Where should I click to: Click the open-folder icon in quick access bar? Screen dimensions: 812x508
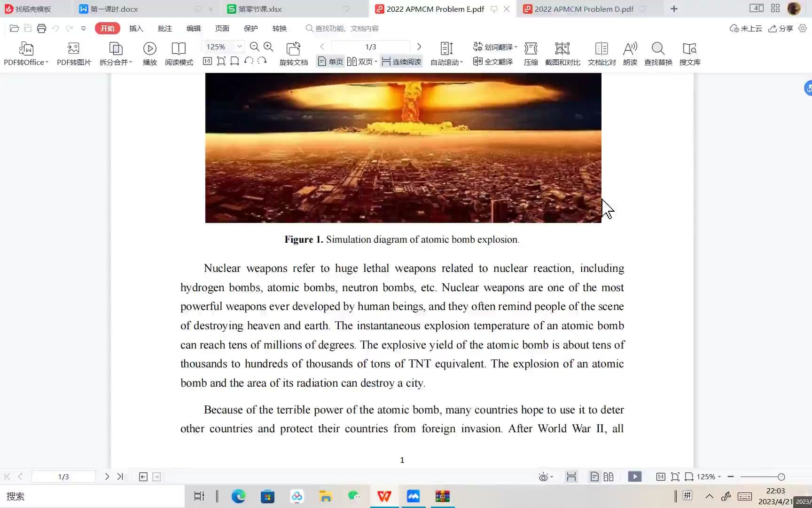14,28
